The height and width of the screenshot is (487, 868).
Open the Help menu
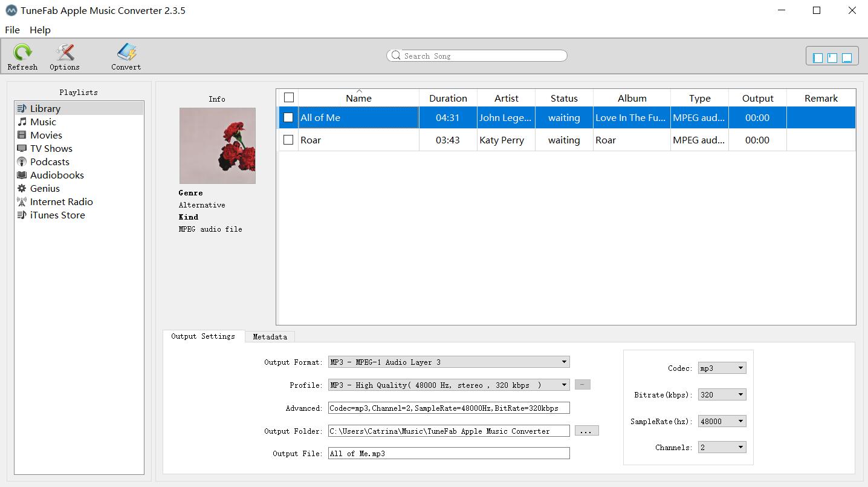tap(40, 30)
